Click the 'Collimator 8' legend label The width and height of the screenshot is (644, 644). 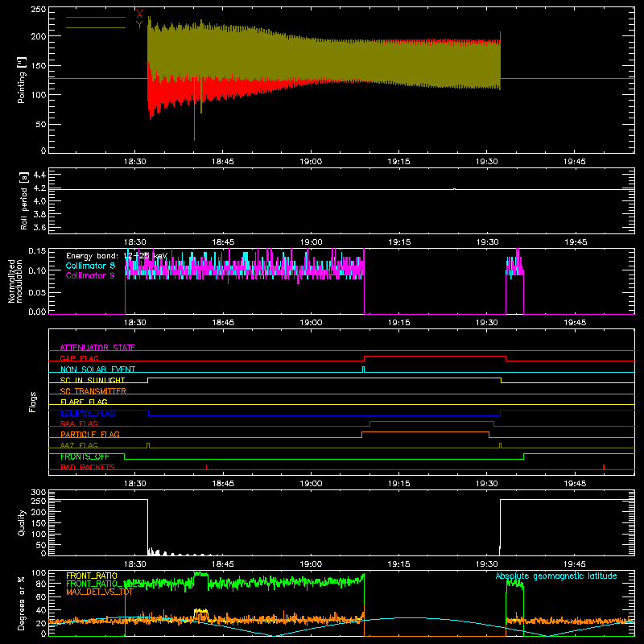pos(90,266)
